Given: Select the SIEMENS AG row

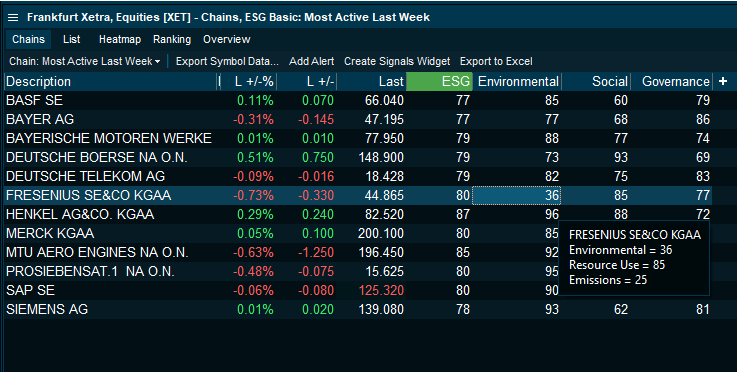Looking at the screenshot, I should click(x=358, y=309).
